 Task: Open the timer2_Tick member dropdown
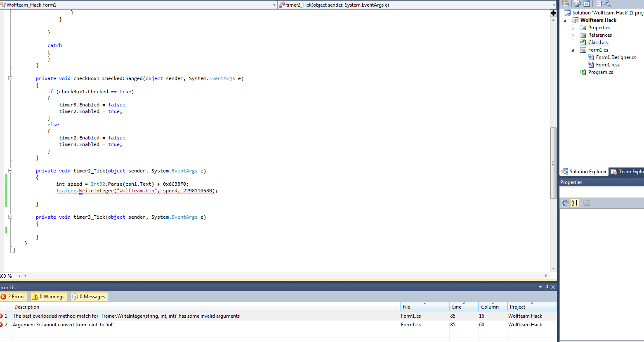click(554, 5)
